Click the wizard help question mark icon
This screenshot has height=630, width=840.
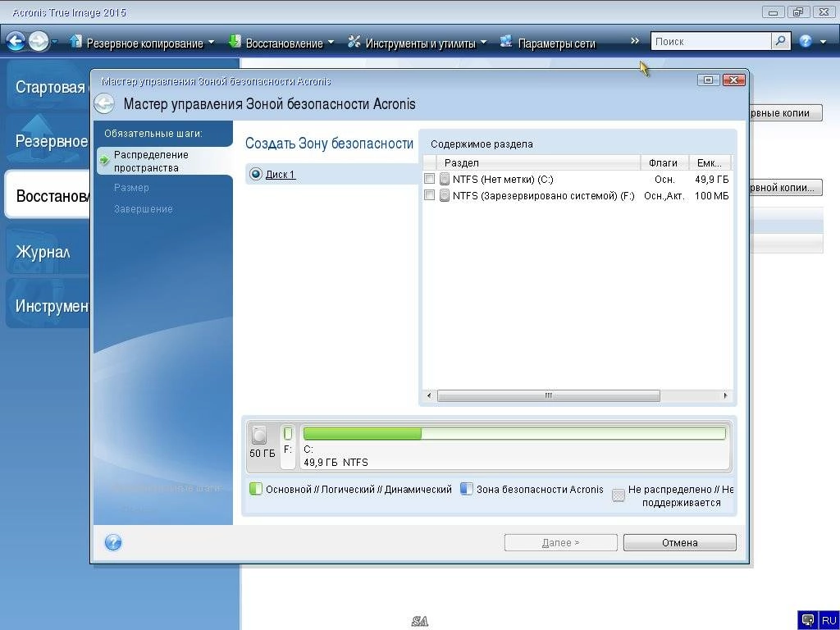click(113, 543)
